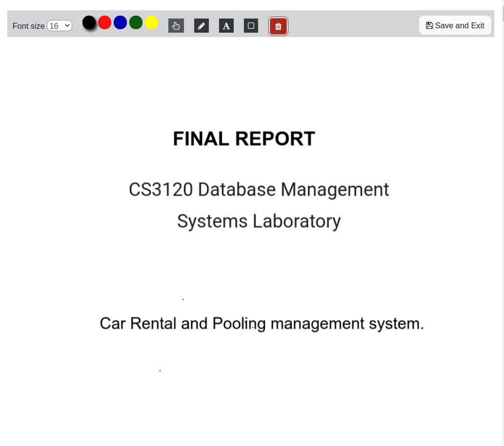Image resolution: width=504 pixels, height=446 pixels.
Task: Pick the blue color swatch
Action: [120, 22]
